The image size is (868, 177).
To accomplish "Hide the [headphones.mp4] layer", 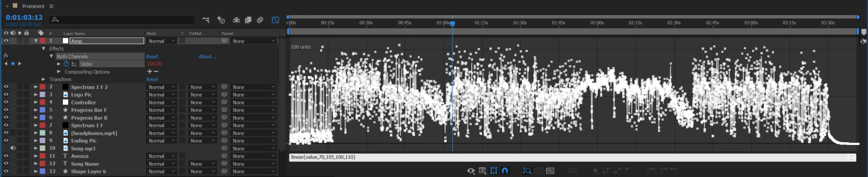I will coord(6,133).
